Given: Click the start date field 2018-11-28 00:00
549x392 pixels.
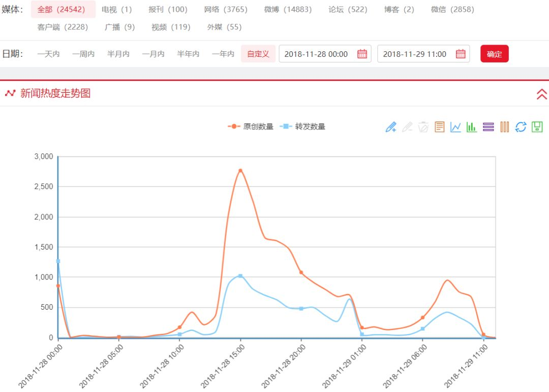Looking at the screenshot, I should click(325, 54).
